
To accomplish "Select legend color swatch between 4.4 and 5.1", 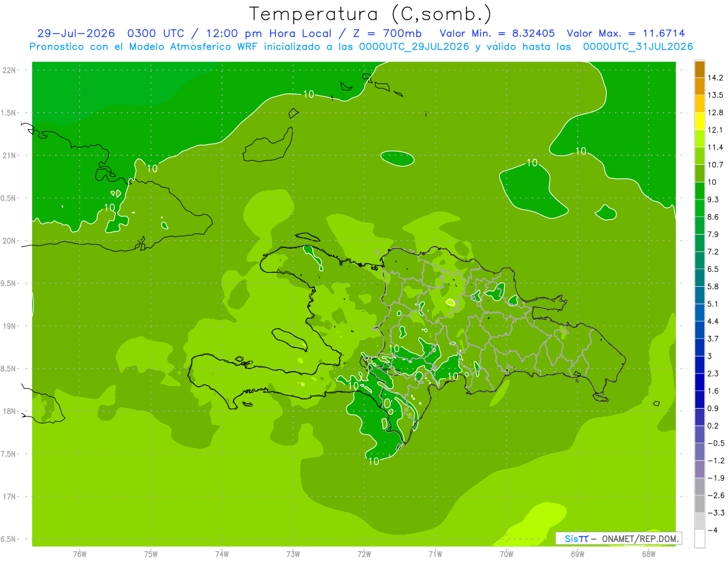I will coord(699,313).
